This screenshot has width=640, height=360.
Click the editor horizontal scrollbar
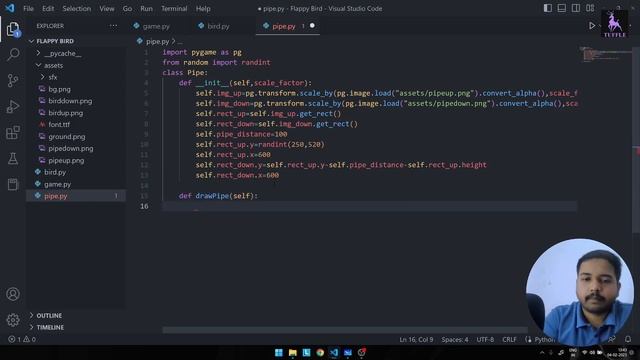click(345, 330)
